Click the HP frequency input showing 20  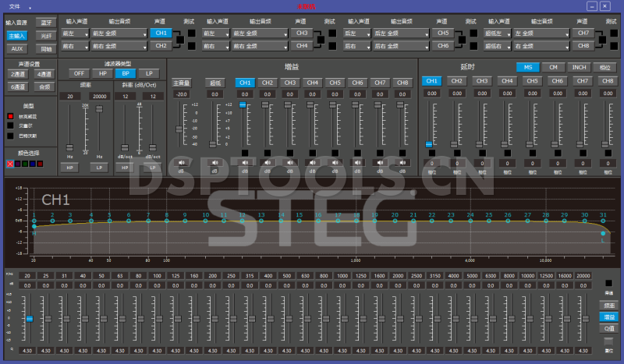point(70,97)
